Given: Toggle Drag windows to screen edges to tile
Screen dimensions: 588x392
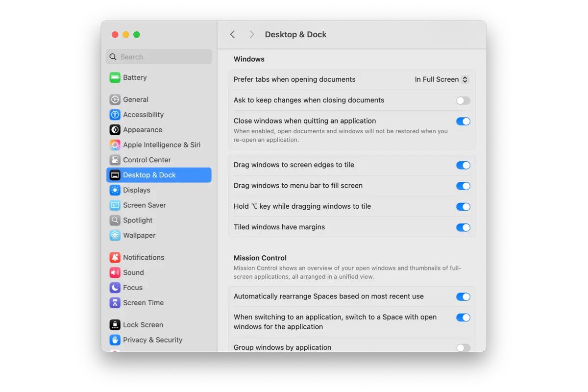Looking at the screenshot, I should point(463,165).
